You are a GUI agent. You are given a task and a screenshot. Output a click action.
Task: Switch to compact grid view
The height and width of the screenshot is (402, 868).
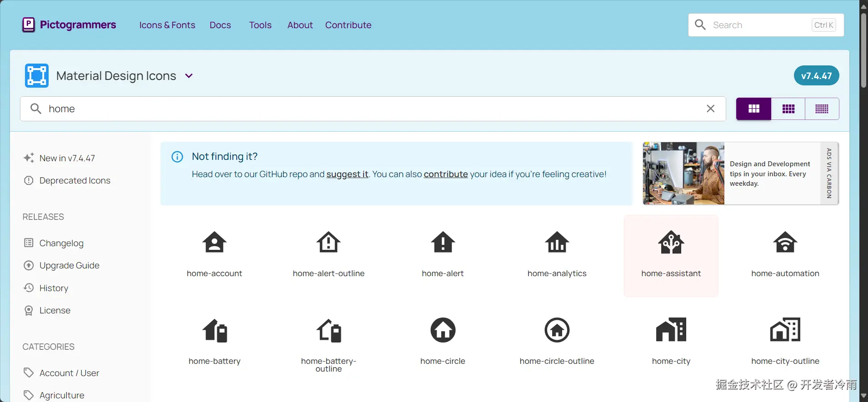822,109
